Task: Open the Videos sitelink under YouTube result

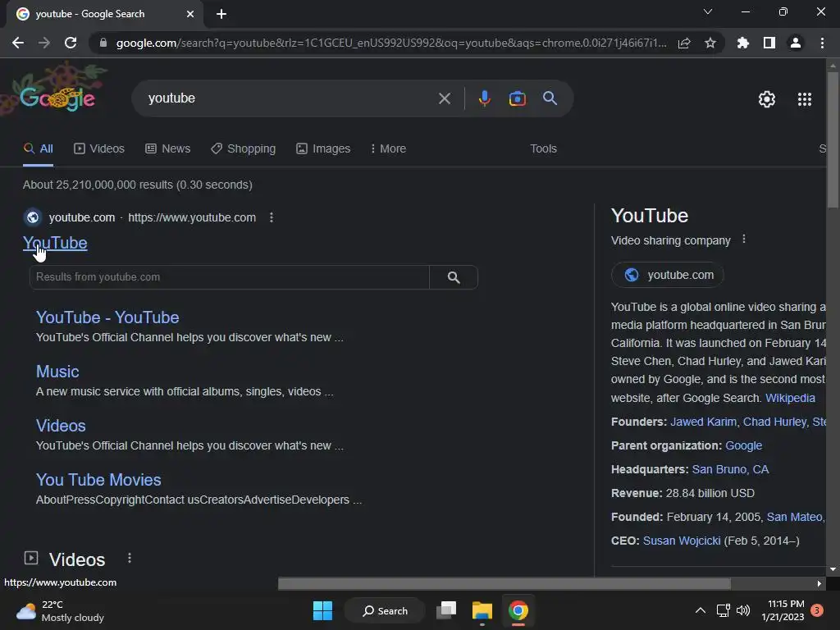Action: [61, 426]
